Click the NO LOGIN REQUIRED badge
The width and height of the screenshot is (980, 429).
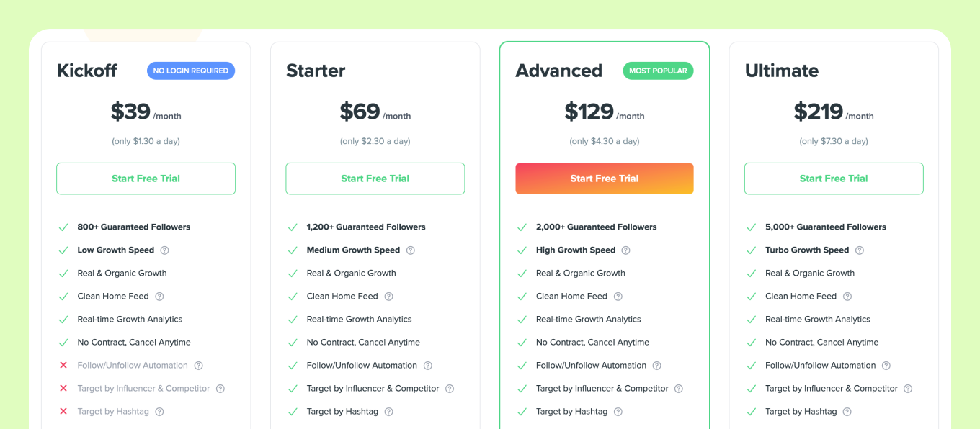coord(191,71)
